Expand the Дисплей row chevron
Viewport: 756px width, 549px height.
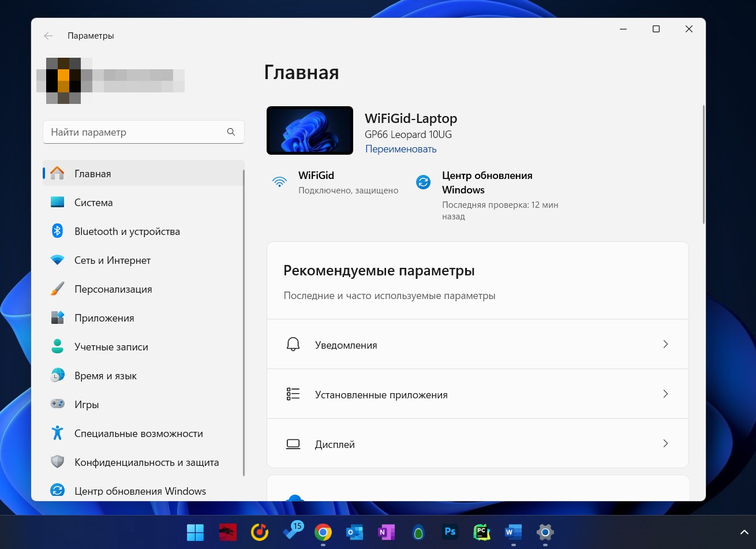click(x=665, y=443)
